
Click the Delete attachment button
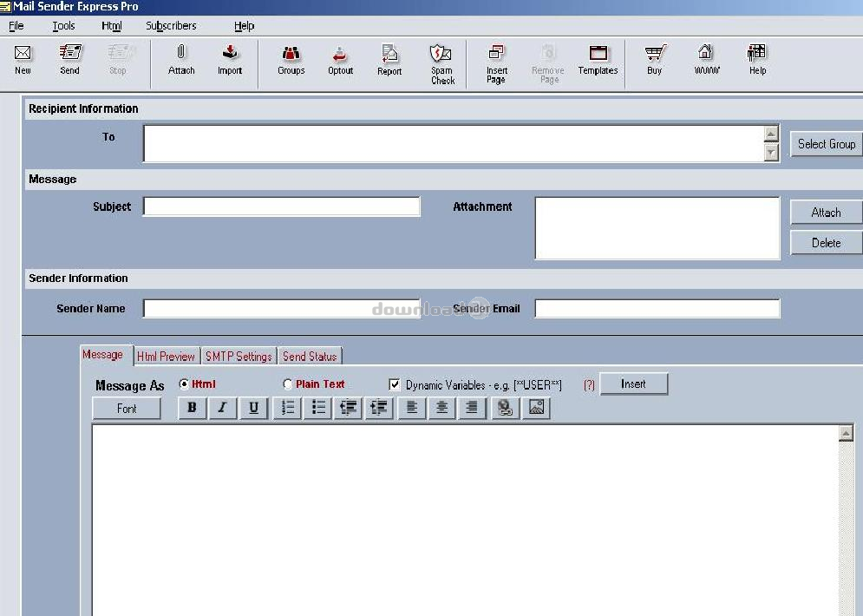pos(827,243)
